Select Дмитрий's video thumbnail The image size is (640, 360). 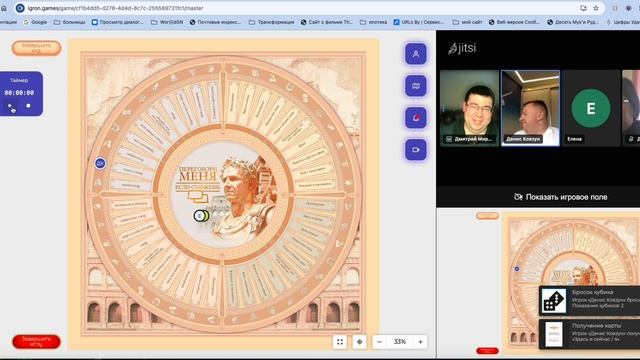(x=469, y=108)
